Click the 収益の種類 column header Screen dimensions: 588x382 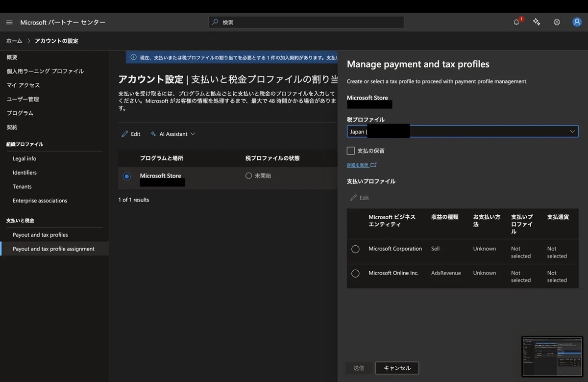pos(445,217)
